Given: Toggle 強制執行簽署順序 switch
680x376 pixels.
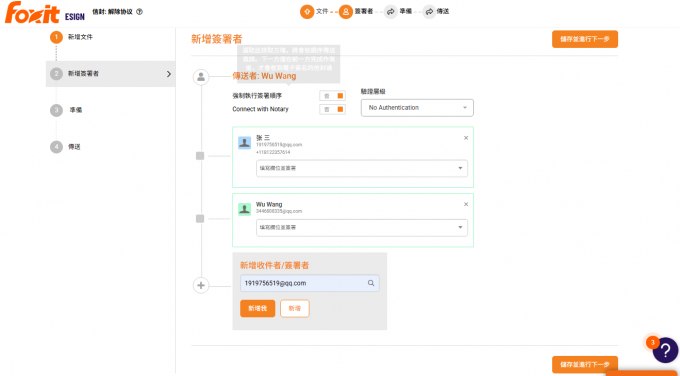Looking at the screenshot, I should click(x=333, y=96).
